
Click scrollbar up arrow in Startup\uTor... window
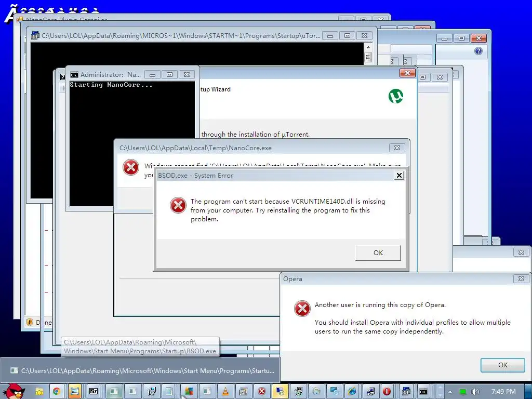[368, 47]
